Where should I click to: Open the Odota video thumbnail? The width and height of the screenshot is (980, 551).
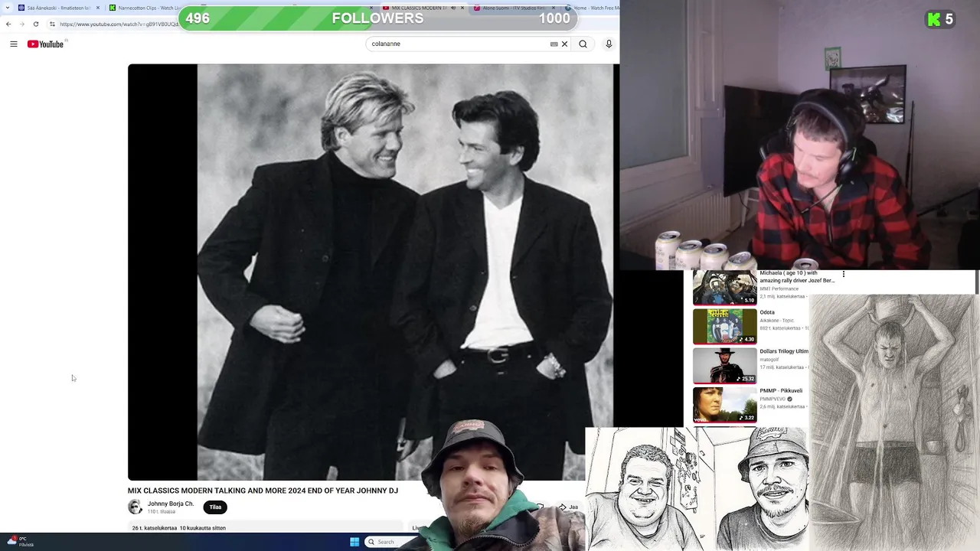(724, 326)
